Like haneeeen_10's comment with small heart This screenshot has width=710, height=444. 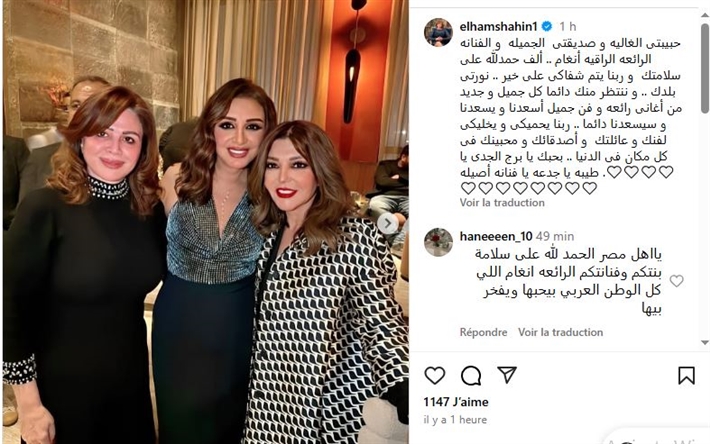676,281
